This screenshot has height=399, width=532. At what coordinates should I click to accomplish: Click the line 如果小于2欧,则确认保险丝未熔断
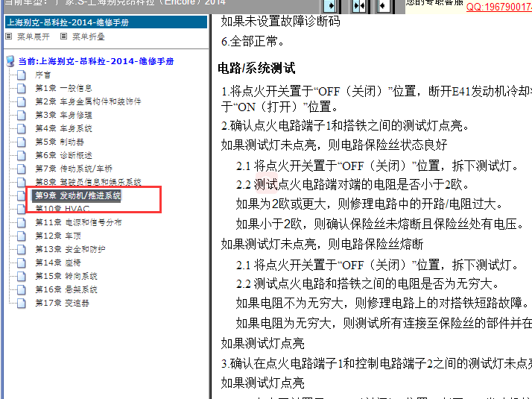380,224
